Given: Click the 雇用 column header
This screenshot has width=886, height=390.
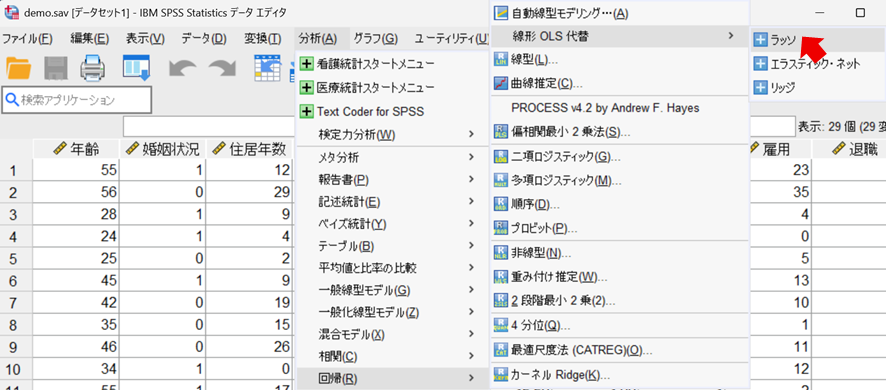Looking at the screenshot, I should tap(780, 149).
